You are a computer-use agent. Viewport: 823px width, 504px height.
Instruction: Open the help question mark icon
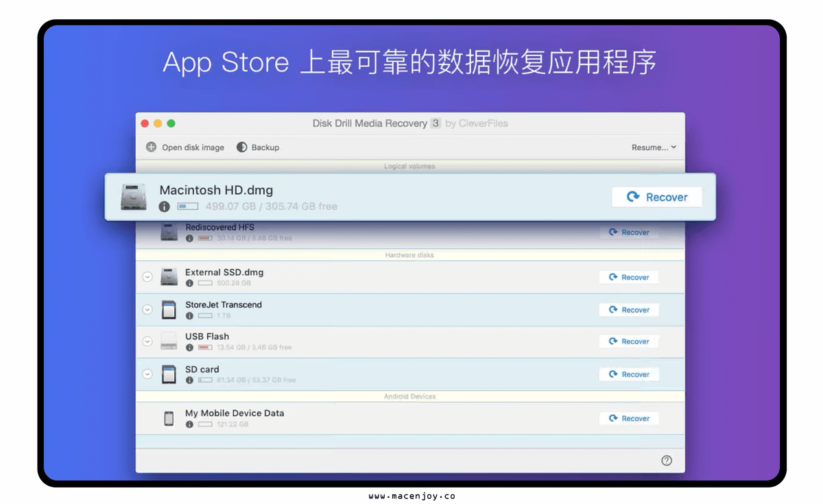[x=667, y=461]
